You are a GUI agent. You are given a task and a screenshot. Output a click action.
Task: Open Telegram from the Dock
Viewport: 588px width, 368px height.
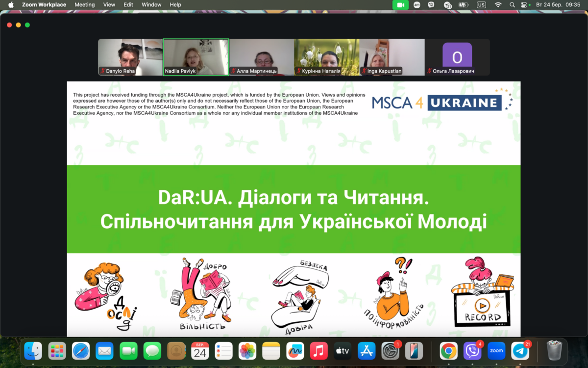click(520, 351)
